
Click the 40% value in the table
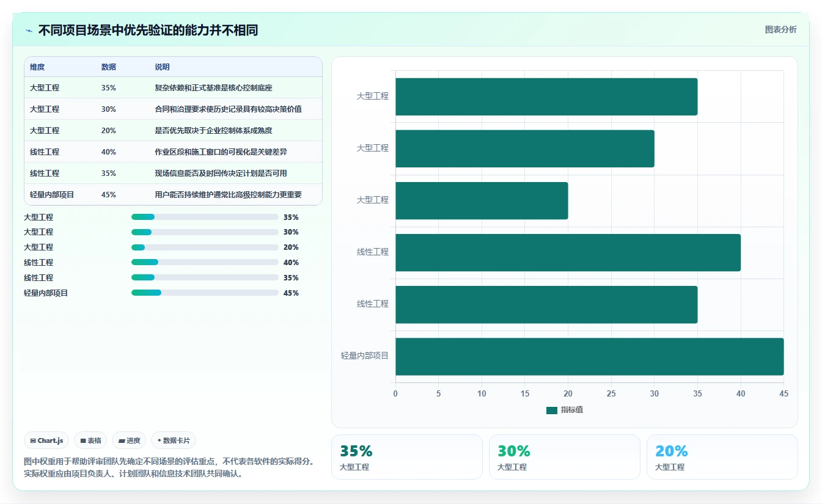click(109, 152)
